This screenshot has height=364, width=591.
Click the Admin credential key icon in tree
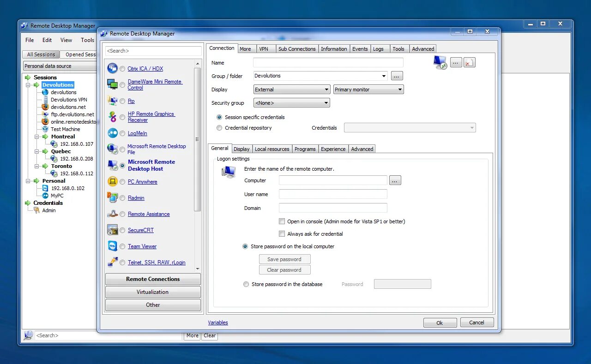click(x=36, y=210)
